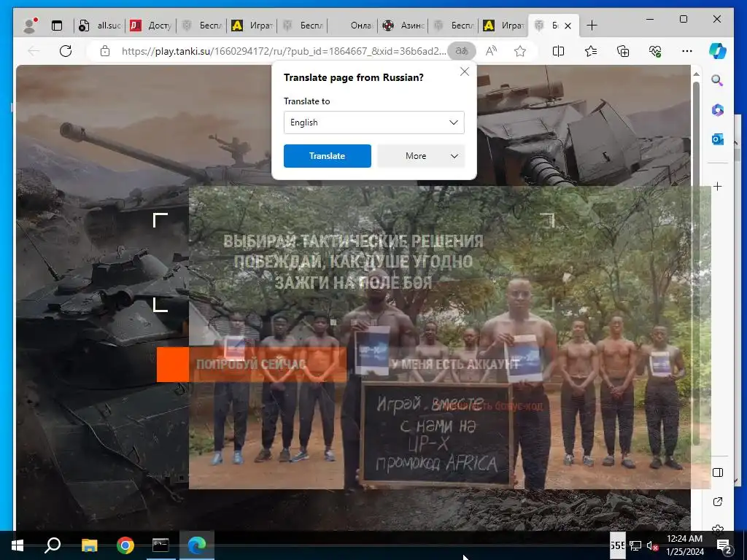The image size is (747, 560).
Task: Click the ПОПРОБУЙ СЕЙЧАС orange button
Action: coord(251,365)
